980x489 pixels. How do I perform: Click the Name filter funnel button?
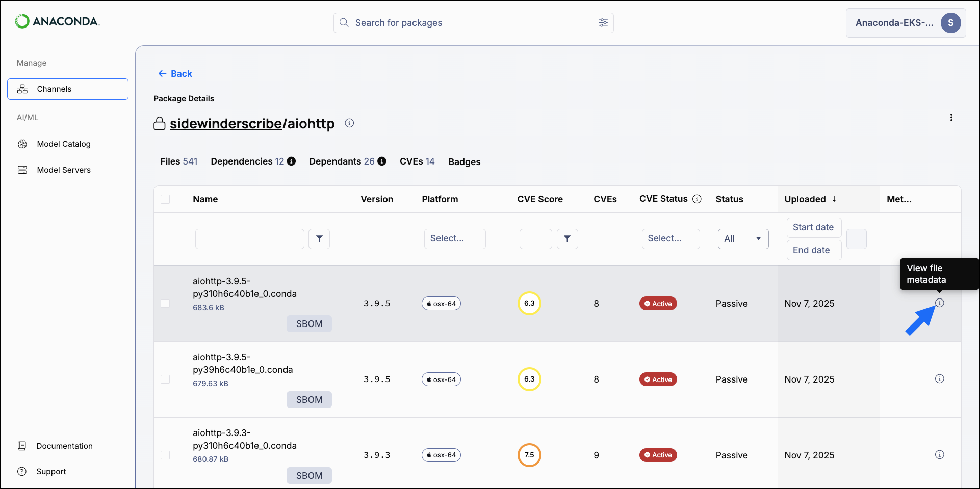point(319,239)
